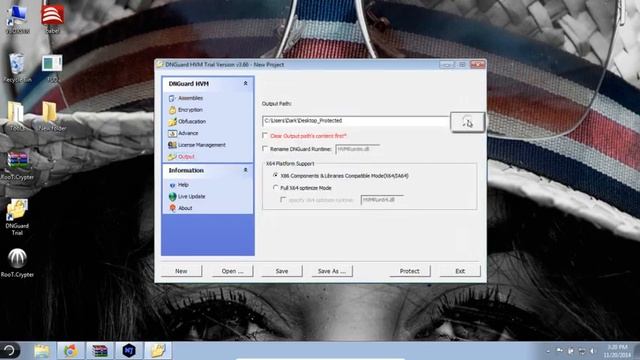Open Google Chrome from taskbar
640x360 pixels.
point(71,351)
